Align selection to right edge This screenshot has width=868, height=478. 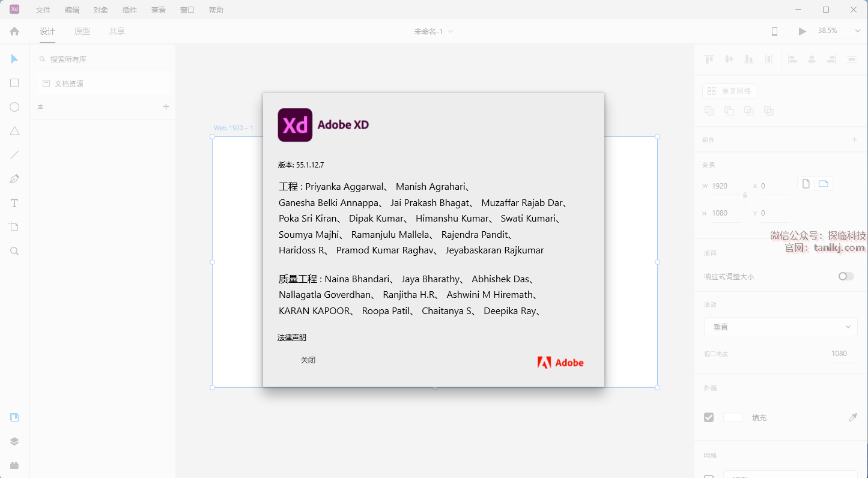click(x=831, y=59)
